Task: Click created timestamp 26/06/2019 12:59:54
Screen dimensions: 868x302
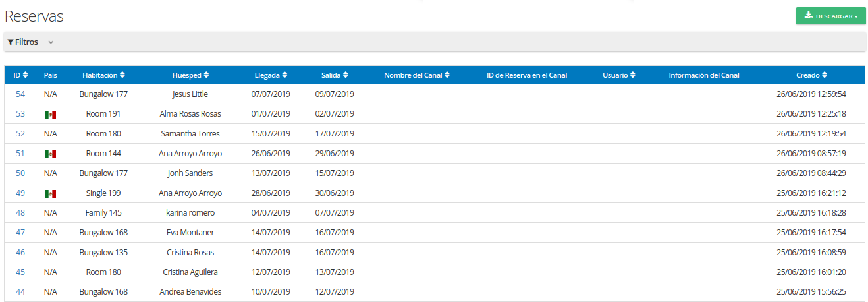Action: pos(811,94)
